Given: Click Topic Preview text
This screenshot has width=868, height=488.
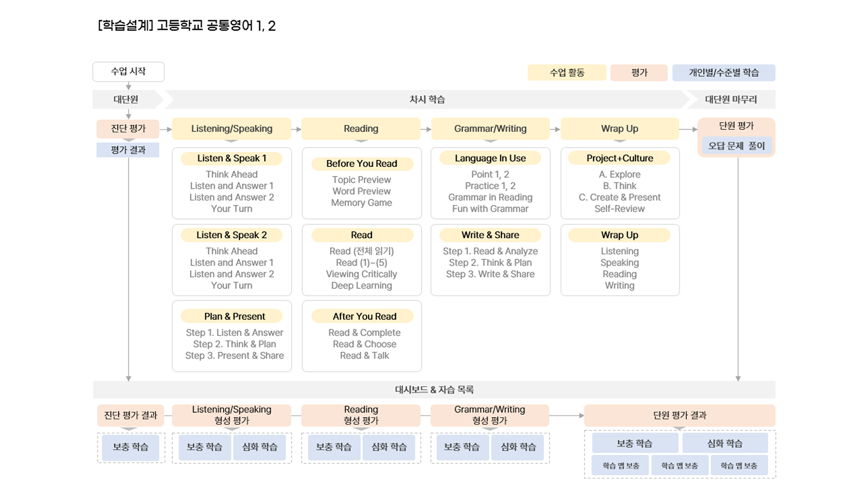Looking at the screenshot, I should pyautogui.click(x=362, y=180).
